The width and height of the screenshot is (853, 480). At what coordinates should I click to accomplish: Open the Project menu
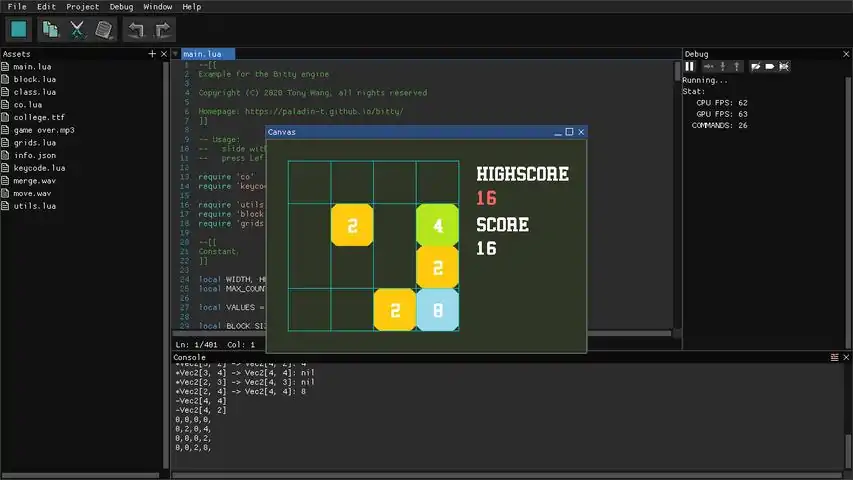[x=83, y=7]
